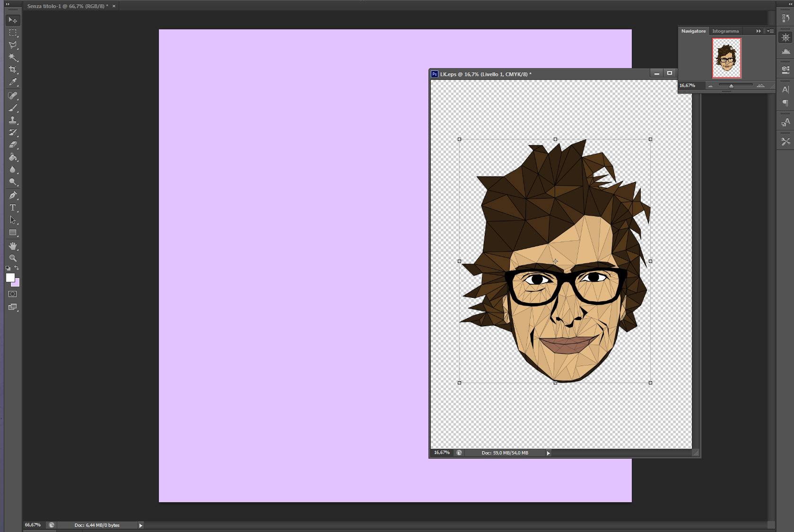
Task: Select the Zoom tool in toolbar
Action: pos(13,258)
